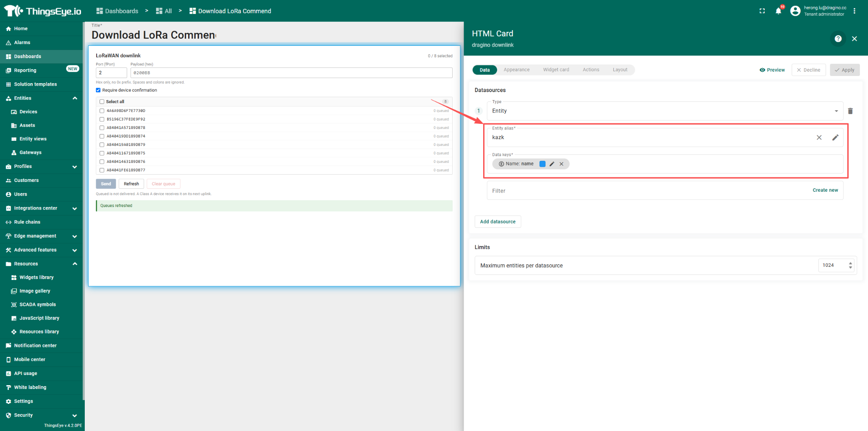Toggle Require device confirmation checkbox

coord(98,90)
